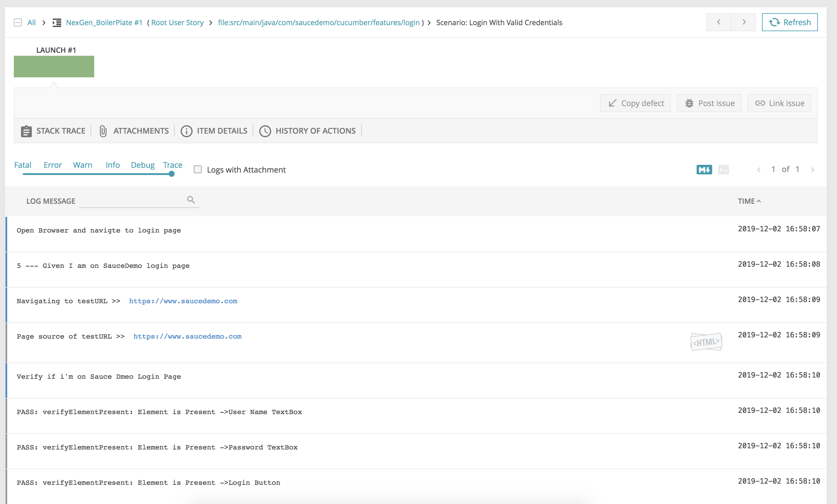This screenshot has height=504, width=837.
Task: Click the launch list icon beside NexGen_BoilerPlate
Action: coord(57,23)
